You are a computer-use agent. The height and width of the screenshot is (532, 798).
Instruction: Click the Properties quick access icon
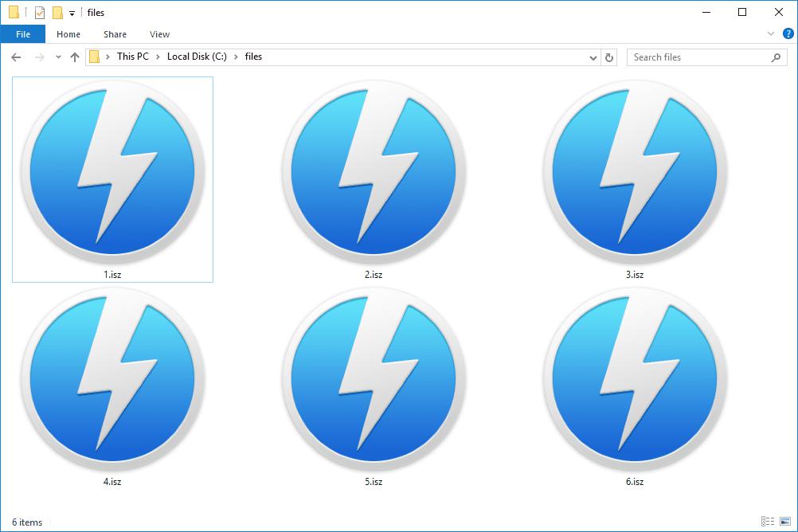coord(39,12)
